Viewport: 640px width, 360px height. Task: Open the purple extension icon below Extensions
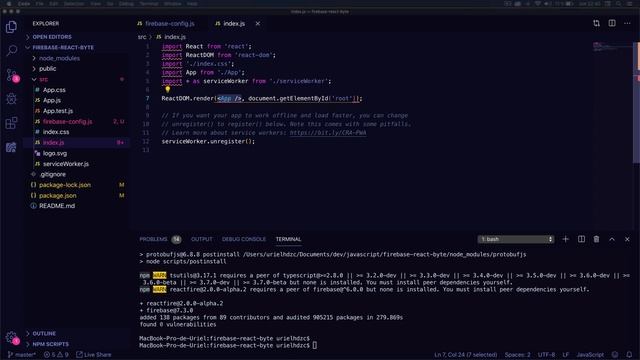pos(11,147)
